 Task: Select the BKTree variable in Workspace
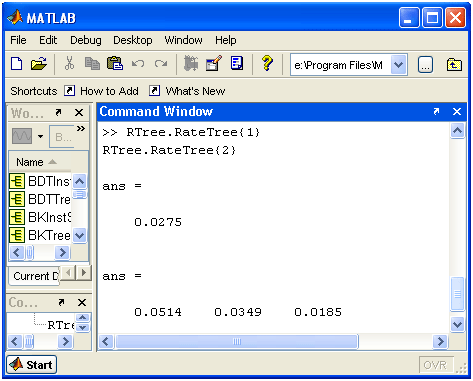40,235
